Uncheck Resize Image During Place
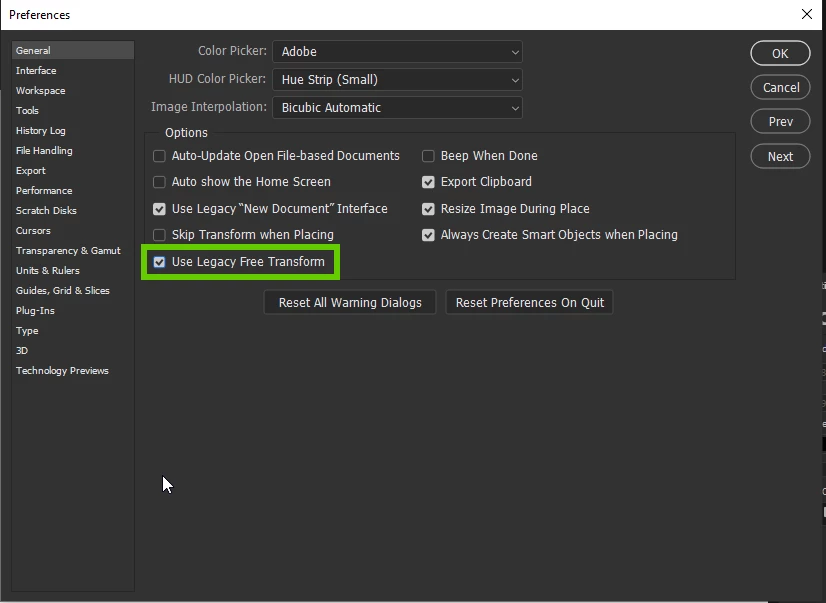826x603 pixels. [x=428, y=209]
